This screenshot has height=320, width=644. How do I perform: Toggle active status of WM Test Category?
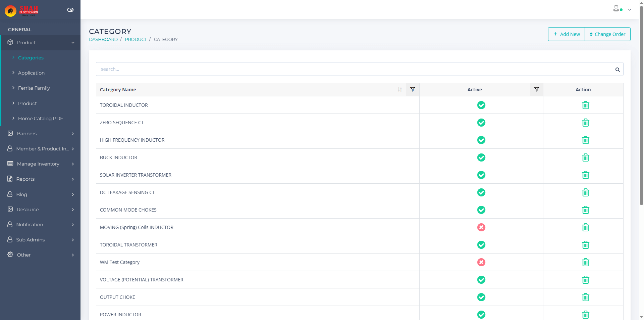coord(481,262)
